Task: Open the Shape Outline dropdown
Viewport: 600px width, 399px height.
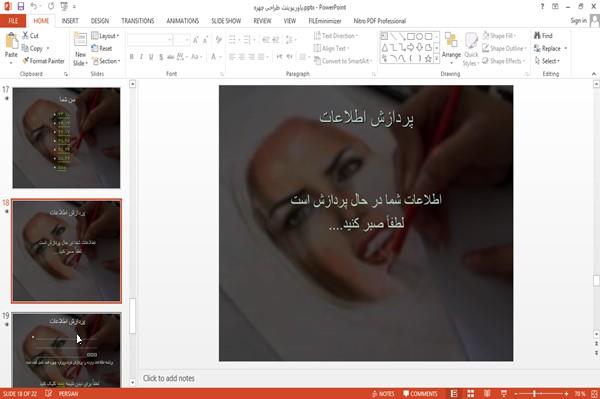Action: 504,48
